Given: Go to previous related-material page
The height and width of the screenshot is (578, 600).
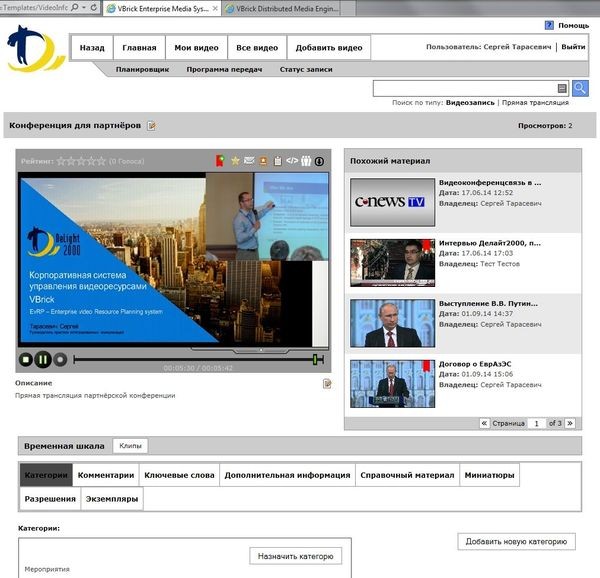Looking at the screenshot, I should 484,423.
